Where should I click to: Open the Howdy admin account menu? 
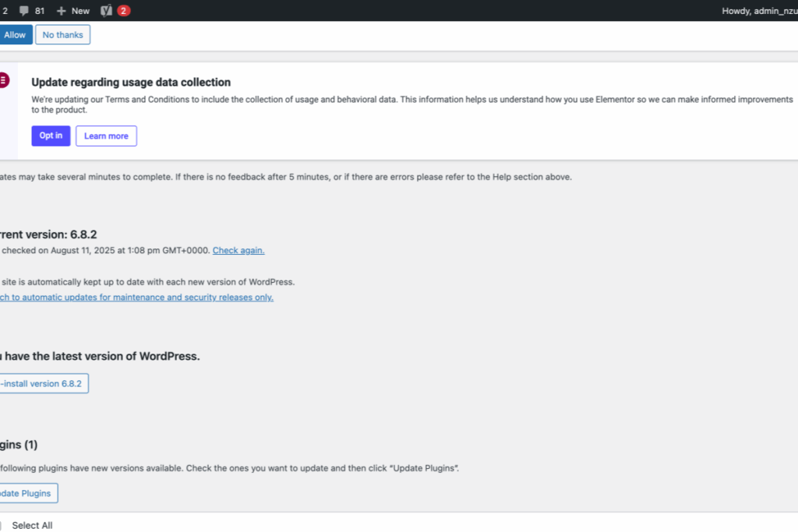point(760,11)
